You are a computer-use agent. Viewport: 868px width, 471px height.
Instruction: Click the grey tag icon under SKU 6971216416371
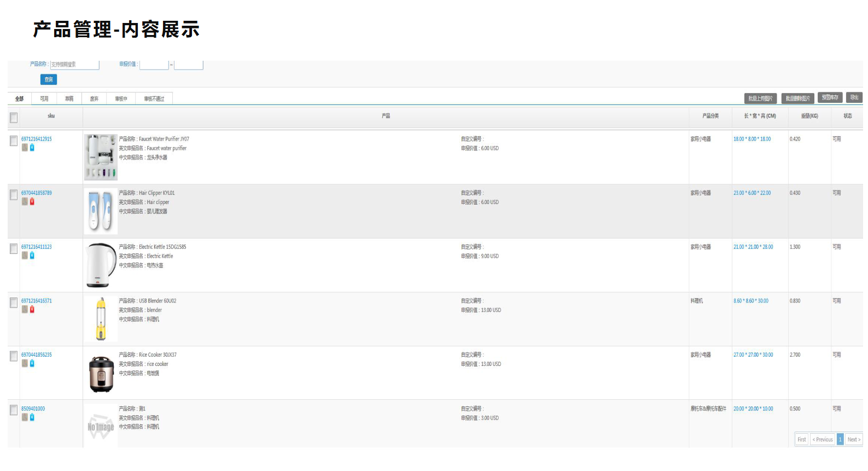click(x=25, y=310)
